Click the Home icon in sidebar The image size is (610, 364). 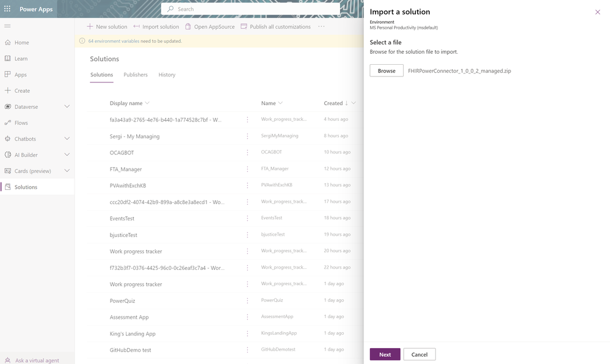coord(8,42)
